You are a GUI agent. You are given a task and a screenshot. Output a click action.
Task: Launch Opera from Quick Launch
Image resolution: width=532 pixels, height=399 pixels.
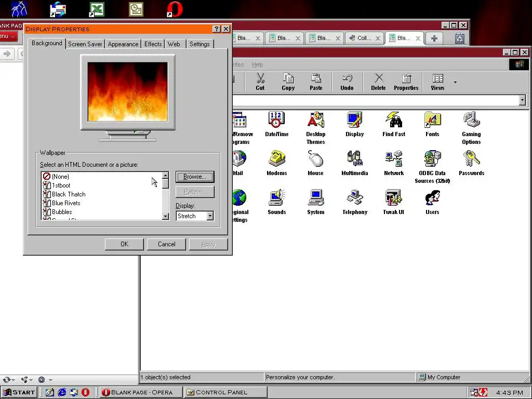[86, 392]
